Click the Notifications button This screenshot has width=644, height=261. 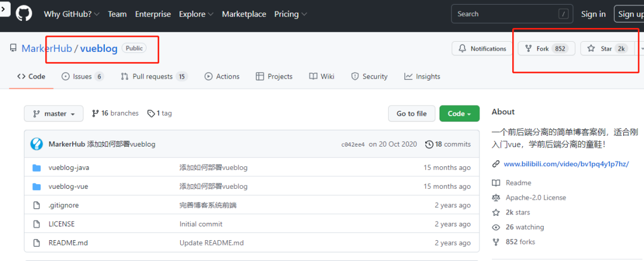(x=482, y=48)
